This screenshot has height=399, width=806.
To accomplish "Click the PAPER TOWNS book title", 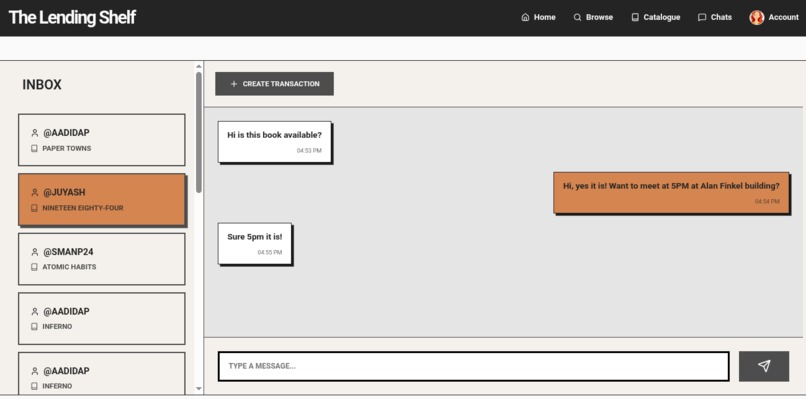I will (x=67, y=148).
